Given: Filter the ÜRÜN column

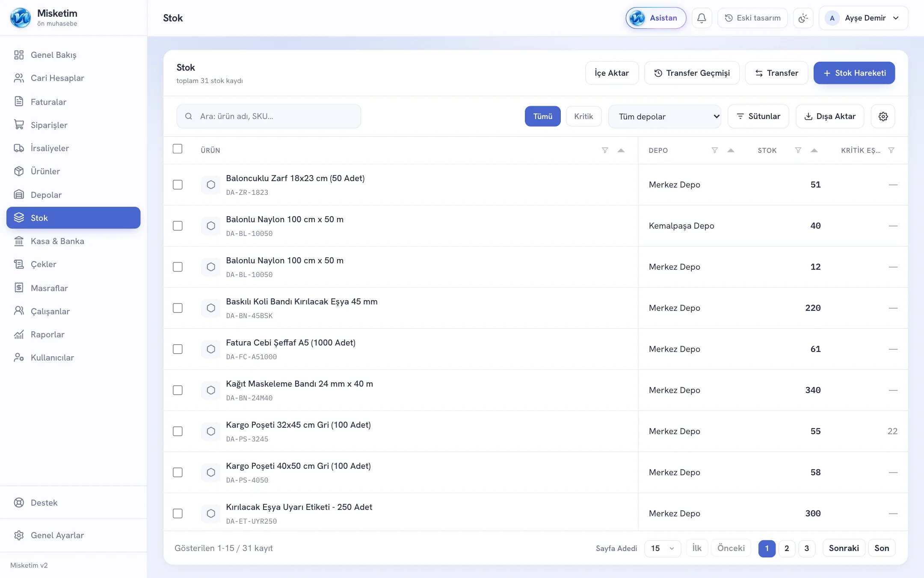Looking at the screenshot, I should tap(605, 150).
